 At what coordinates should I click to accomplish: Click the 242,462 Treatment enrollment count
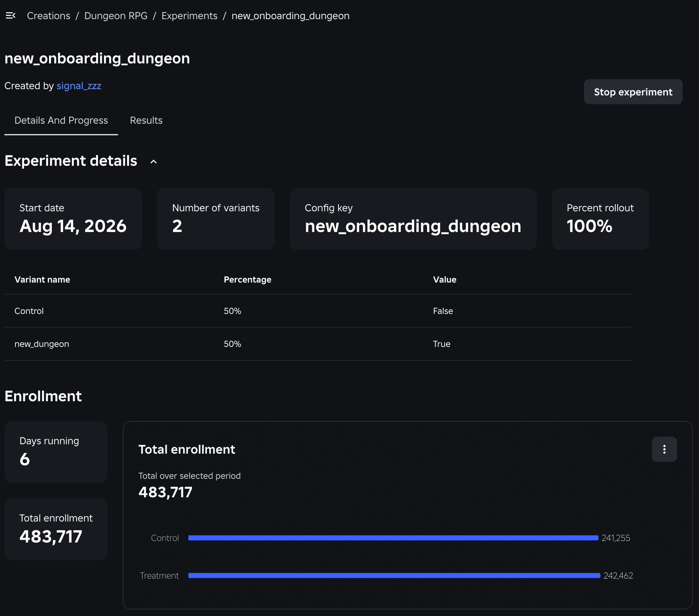click(x=618, y=576)
